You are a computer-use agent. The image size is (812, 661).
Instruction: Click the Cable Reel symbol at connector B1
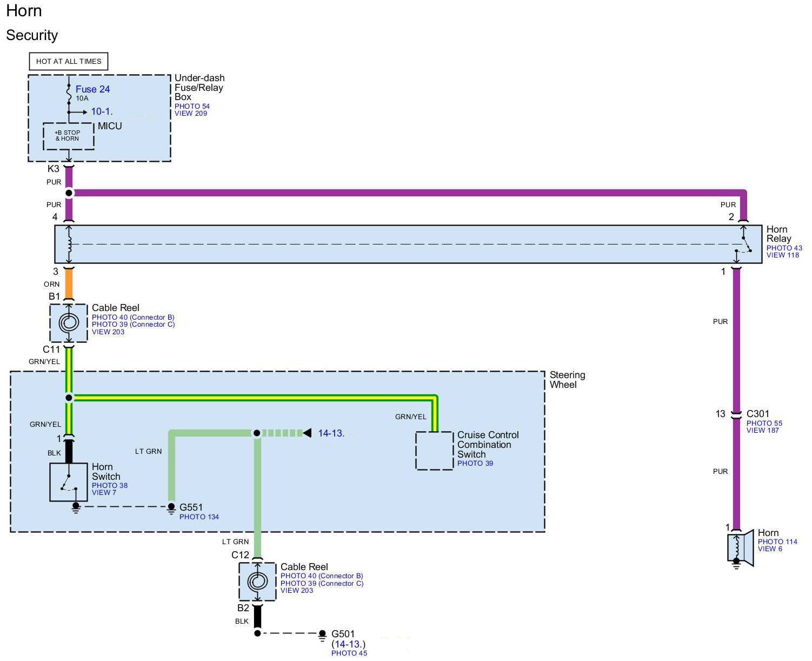click(x=69, y=323)
